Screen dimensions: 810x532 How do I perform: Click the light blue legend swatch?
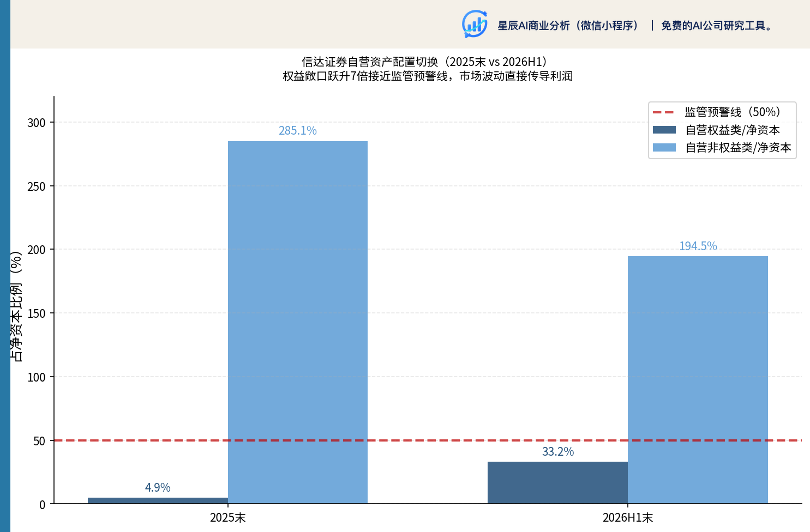pos(664,147)
